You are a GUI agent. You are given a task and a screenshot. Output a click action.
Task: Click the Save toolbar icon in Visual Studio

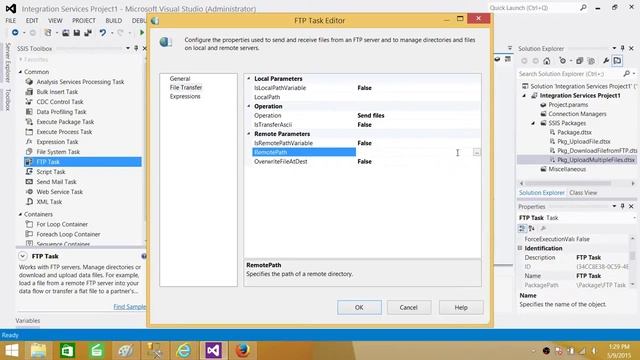point(76,33)
